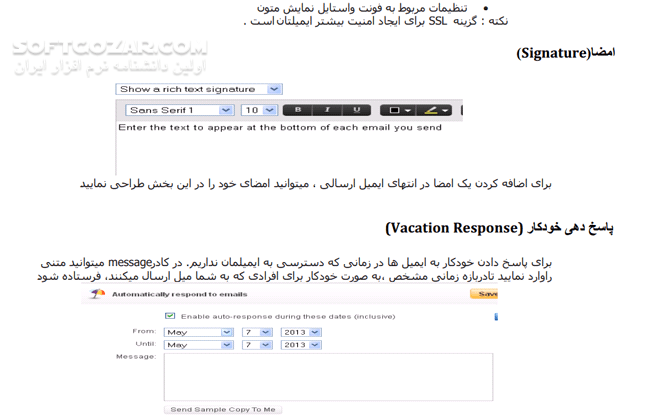Click the From: label
Screen dimensions: 650x415
pos(144,331)
